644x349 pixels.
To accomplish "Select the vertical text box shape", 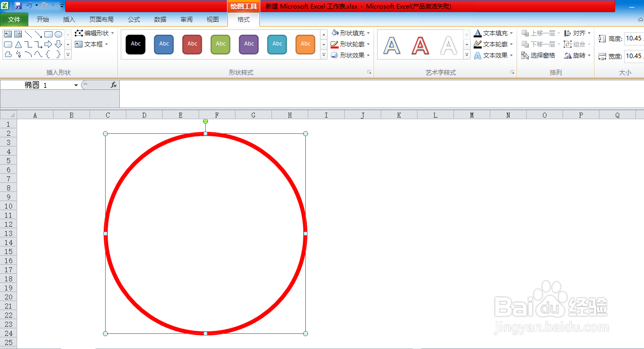I will click(x=18, y=34).
